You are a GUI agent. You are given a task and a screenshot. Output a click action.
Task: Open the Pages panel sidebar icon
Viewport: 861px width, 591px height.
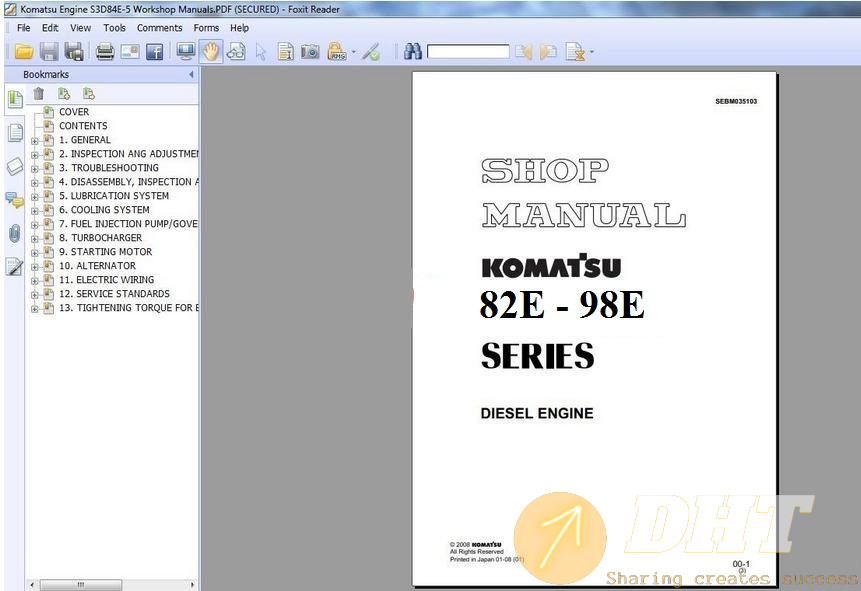coord(15,133)
